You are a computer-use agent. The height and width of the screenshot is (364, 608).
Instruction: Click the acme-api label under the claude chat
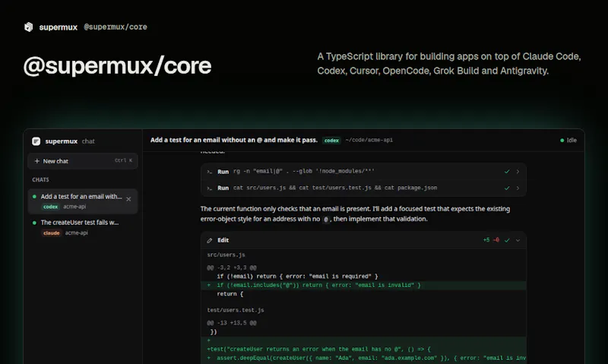pyautogui.click(x=77, y=233)
